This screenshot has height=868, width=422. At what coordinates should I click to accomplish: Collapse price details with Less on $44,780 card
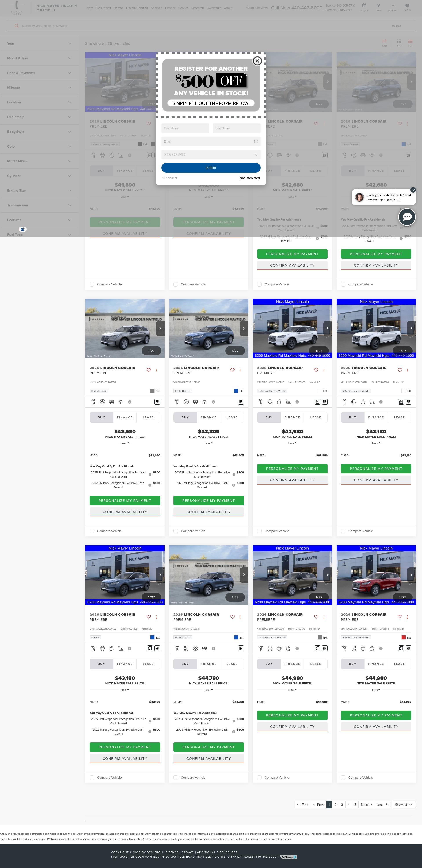point(208,690)
